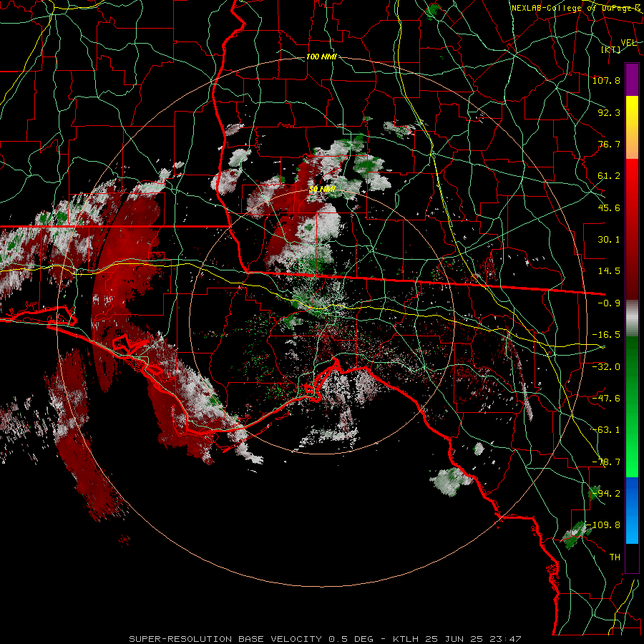
Task: Click the blue segment of the velocity color bar
Action: coord(632,510)
